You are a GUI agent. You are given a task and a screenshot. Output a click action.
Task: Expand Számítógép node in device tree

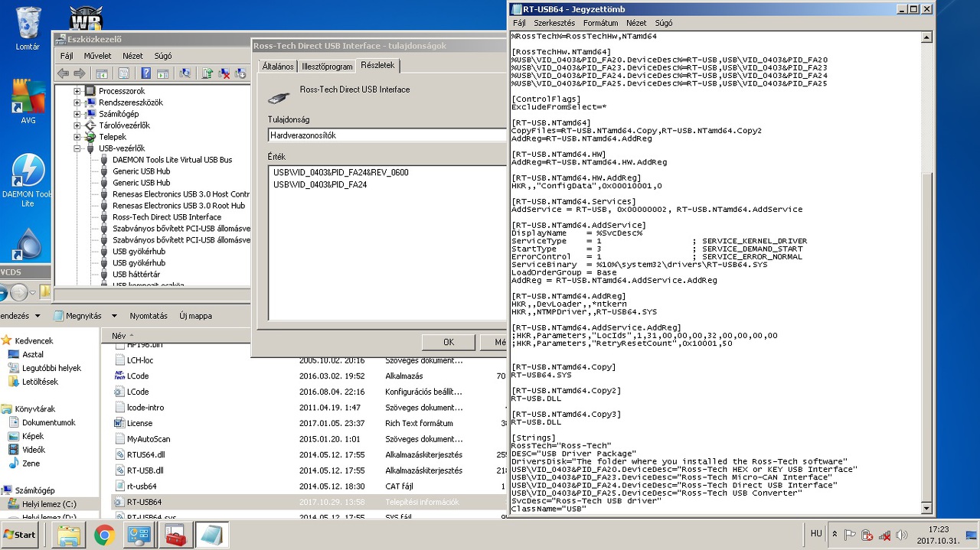coord(77,114)
